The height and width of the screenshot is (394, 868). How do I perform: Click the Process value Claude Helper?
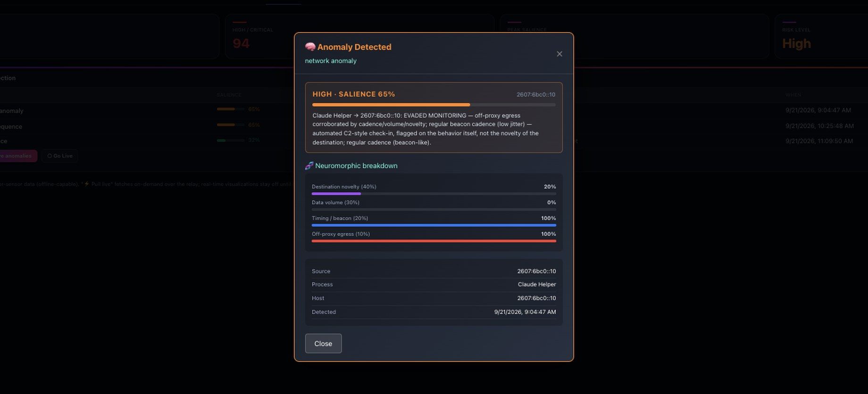click(x=537, y=284)
